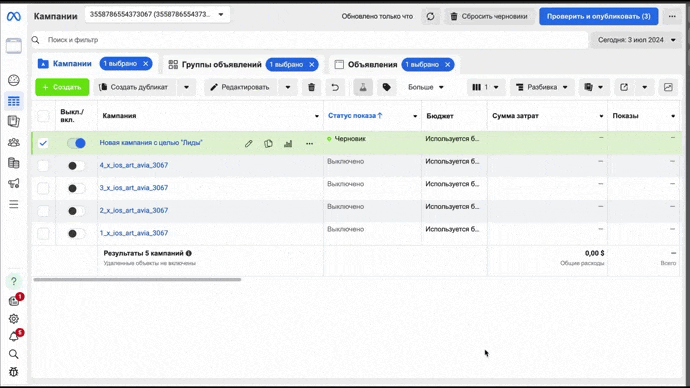The width and height of the screenshot is (690, 388).
Task: Click the undo arrow icon in toolbar
Action: pos(335,87)
